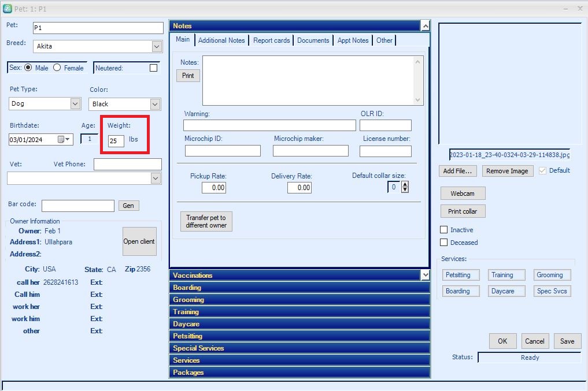Increase the default collar size stepper
The image size is (588, 391).
(x=405, y=184)
